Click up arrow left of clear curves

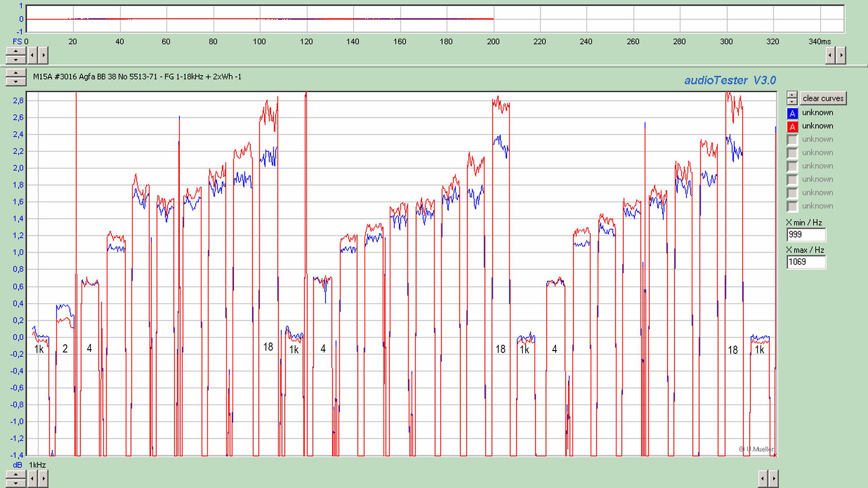tap(792, 95)
